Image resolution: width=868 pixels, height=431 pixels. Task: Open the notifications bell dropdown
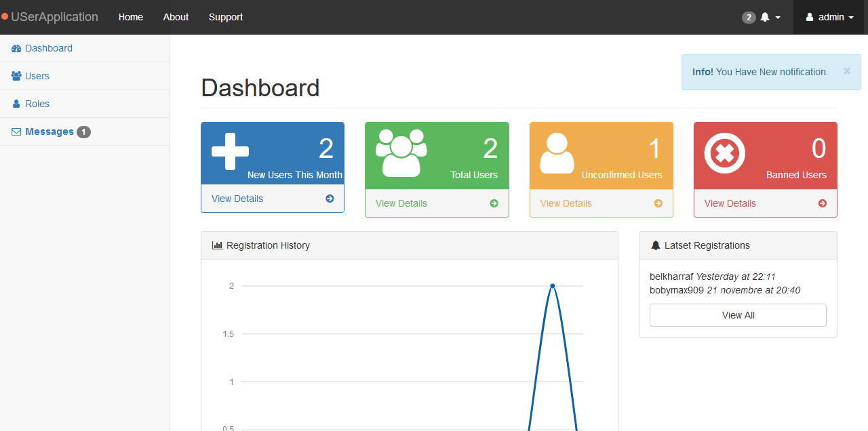tap(762, 17)
